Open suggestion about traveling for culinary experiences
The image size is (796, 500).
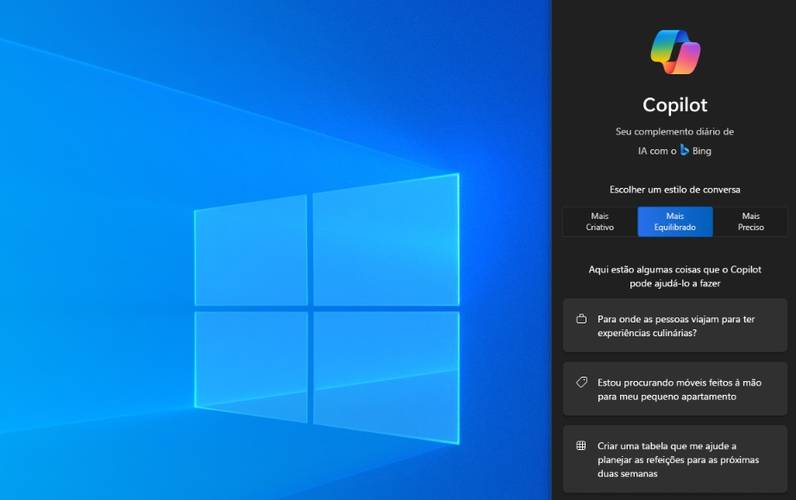(x=675, y=325)
